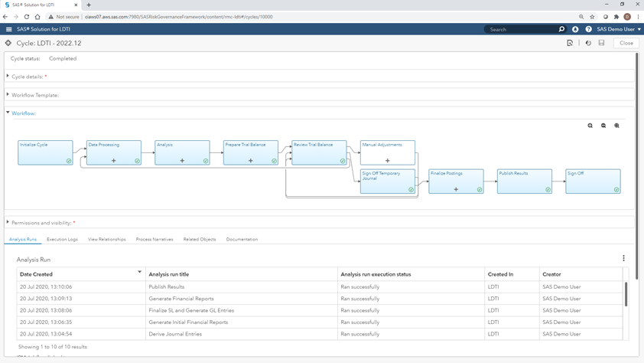644x363 pixels.
Task: Open the notifications bell icon
Action: pos(575,29)
